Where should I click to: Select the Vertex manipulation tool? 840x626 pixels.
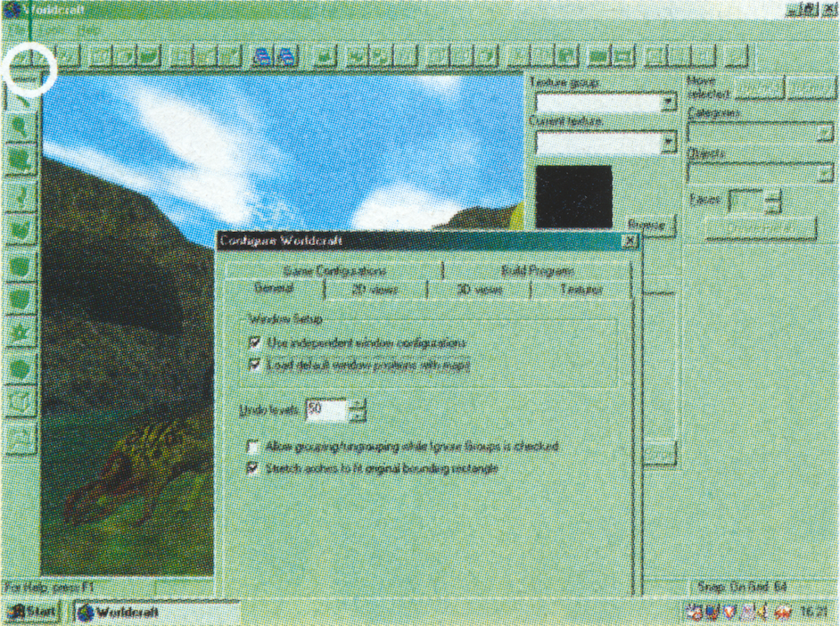click(x=21, y=401)
